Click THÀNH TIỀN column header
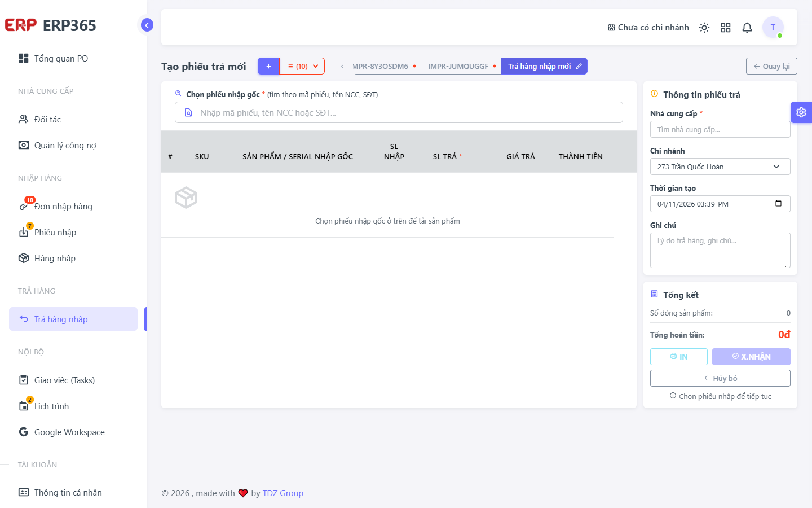 [x=580, y=156]
